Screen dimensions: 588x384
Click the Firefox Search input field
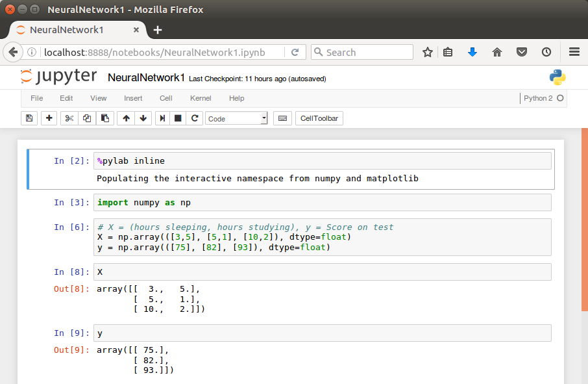(362, 52)
